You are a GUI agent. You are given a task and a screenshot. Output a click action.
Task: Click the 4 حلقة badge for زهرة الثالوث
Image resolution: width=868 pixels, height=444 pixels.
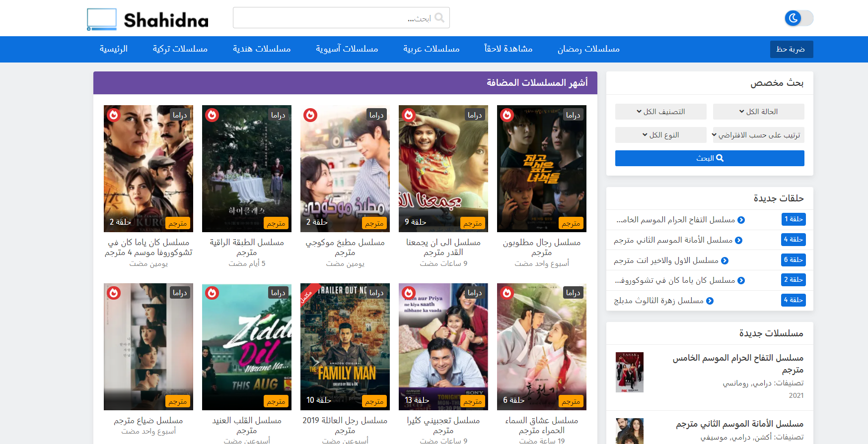(794, 300)
